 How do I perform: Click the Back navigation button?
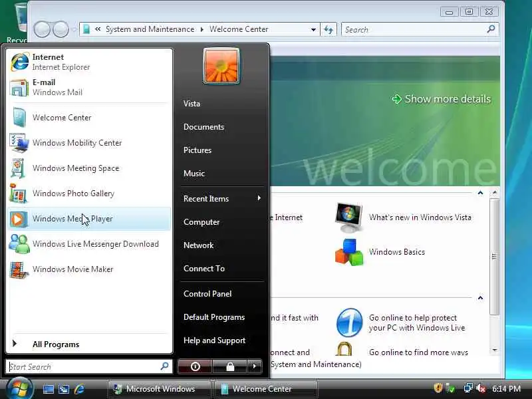click(x=42, y=29)
